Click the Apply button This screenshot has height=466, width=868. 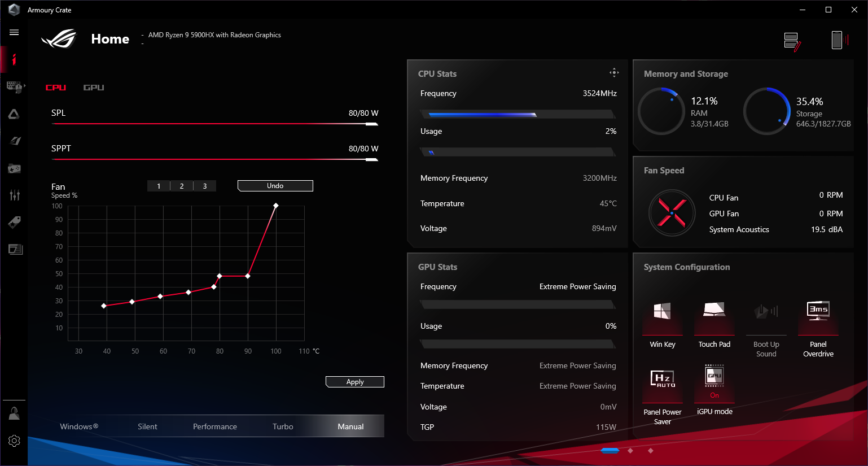pyautogui.click(x=355, y=382)
